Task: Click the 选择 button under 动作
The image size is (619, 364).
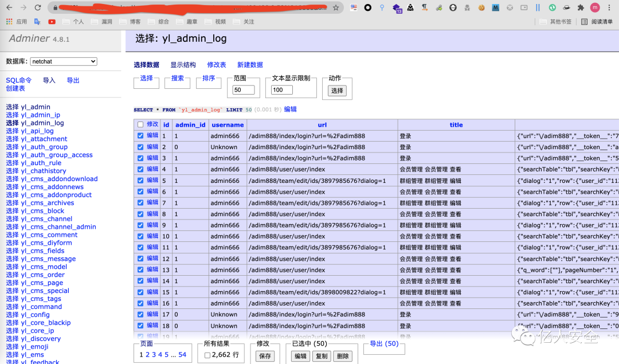Action: (x=337, y=91)
